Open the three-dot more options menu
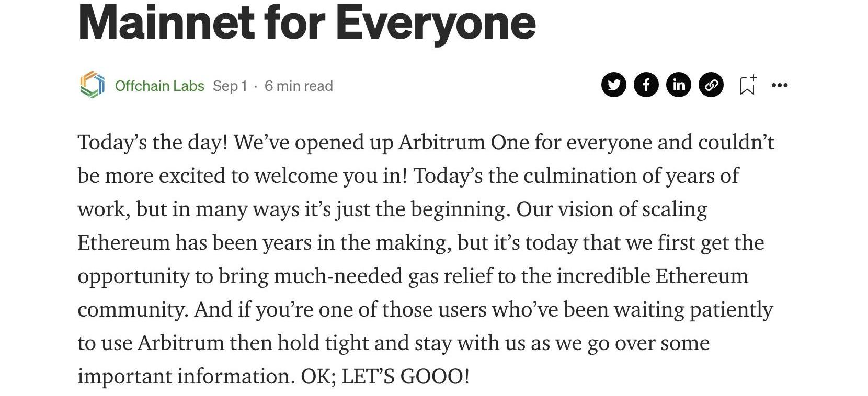Image resolution: width=868 pixels, height=396 pixels. (779, 85)
